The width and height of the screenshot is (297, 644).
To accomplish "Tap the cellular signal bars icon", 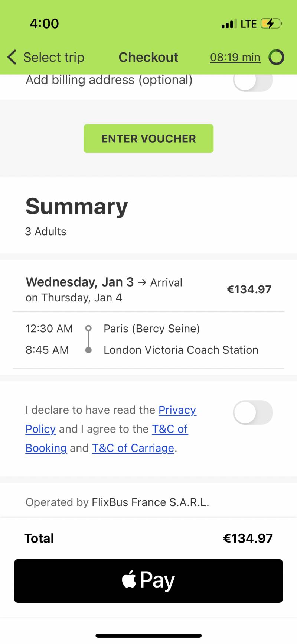I will [229, 24].
